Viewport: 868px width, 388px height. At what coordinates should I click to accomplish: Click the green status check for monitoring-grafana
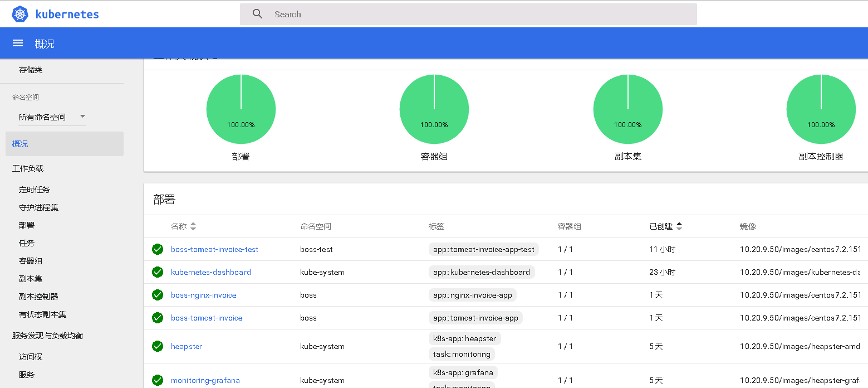[158, 380]
